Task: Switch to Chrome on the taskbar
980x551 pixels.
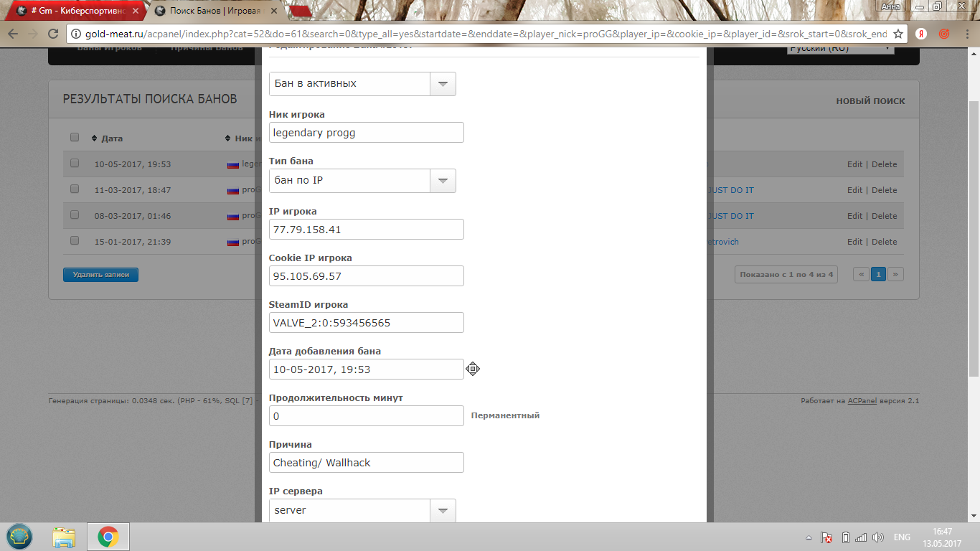Action: pos(108,536)
